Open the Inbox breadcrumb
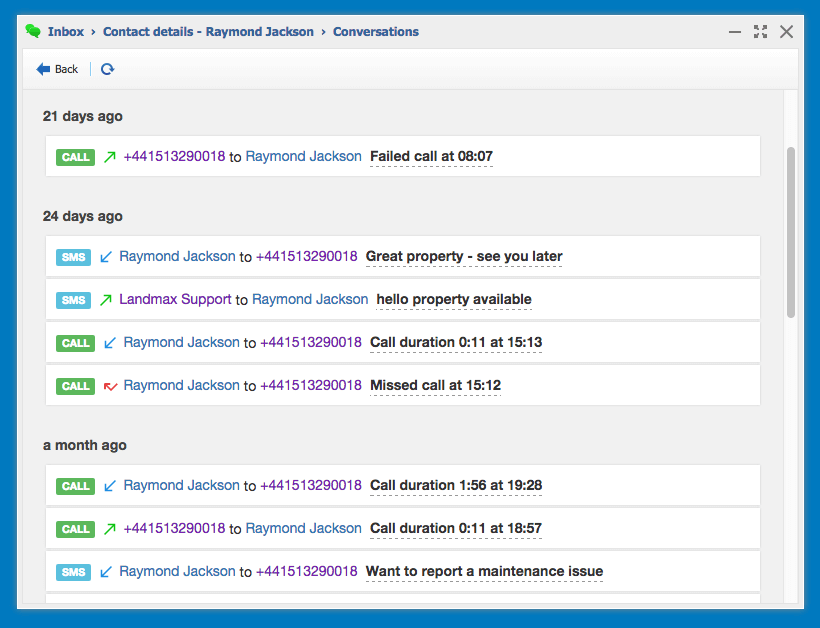This screenshot has width=820, height=628. (66, 32)
